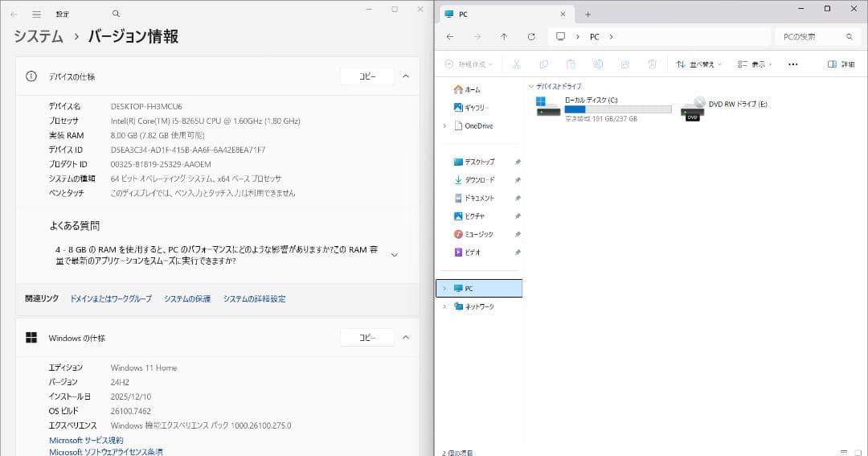
Task: Go back in File Explorer
Action: point(450,36)
